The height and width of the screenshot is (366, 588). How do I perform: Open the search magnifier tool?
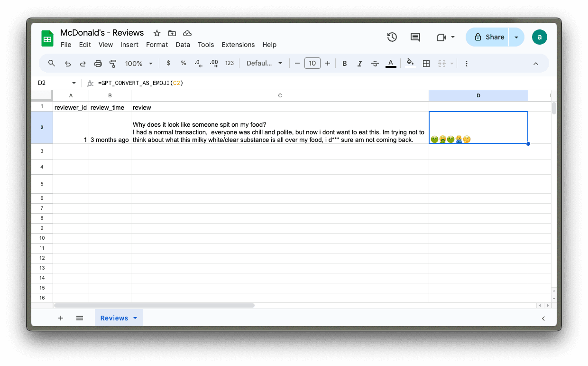[52, 63]
